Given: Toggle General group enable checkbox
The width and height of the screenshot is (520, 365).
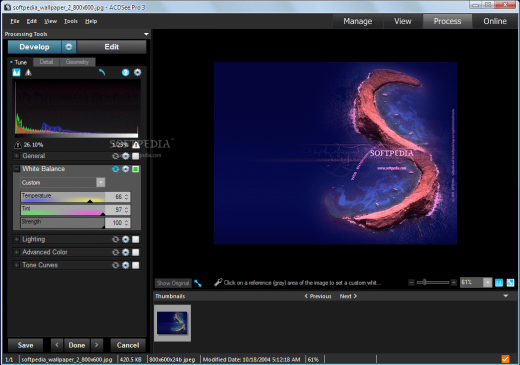Looking at the screenshot, I should click(136, 156).
